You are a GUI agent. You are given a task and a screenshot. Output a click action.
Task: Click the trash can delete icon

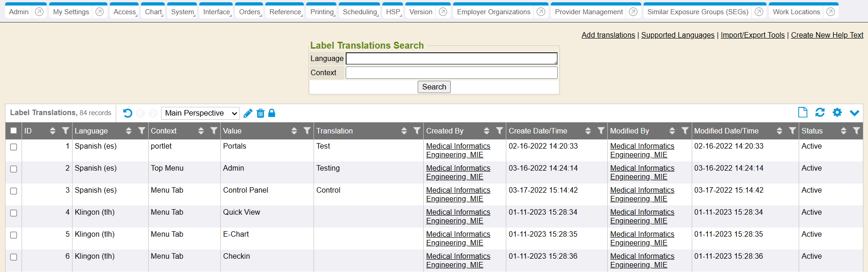click(x=260, y=113)
